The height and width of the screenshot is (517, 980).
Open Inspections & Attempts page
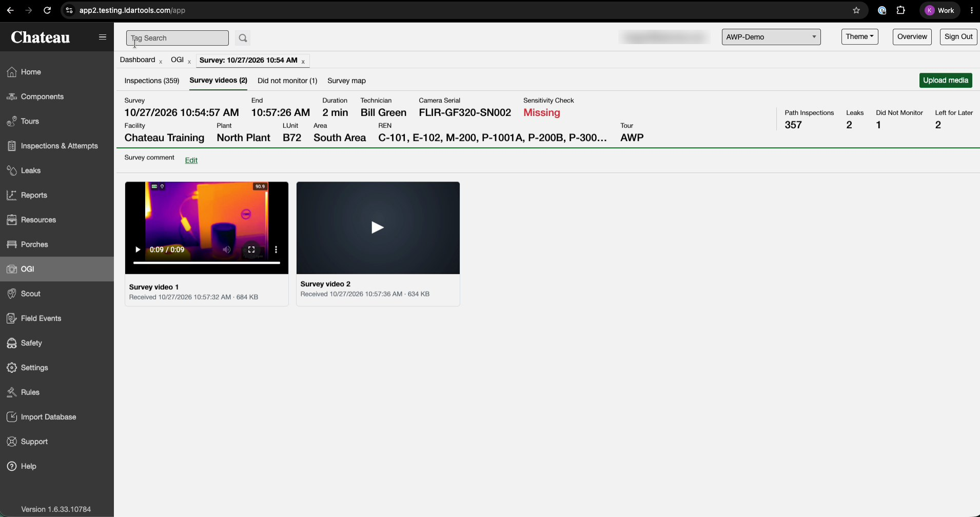coord(57,146)
